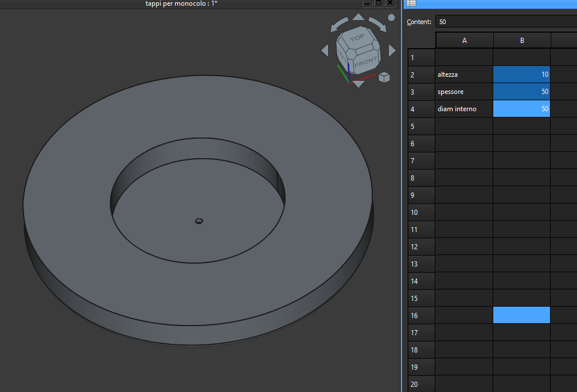Select the cell labeled altezza
The image size is (577, 392).
click(x=464, y=75)
